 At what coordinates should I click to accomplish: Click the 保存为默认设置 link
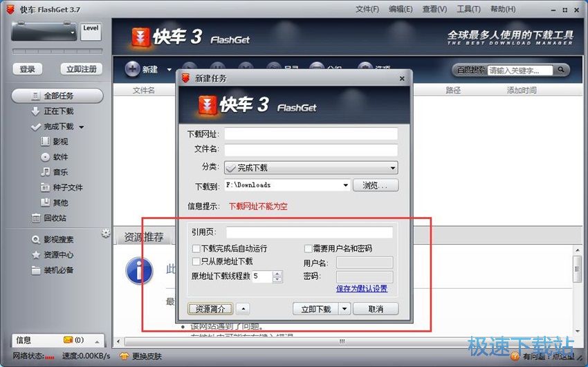(x=362, y=289)
